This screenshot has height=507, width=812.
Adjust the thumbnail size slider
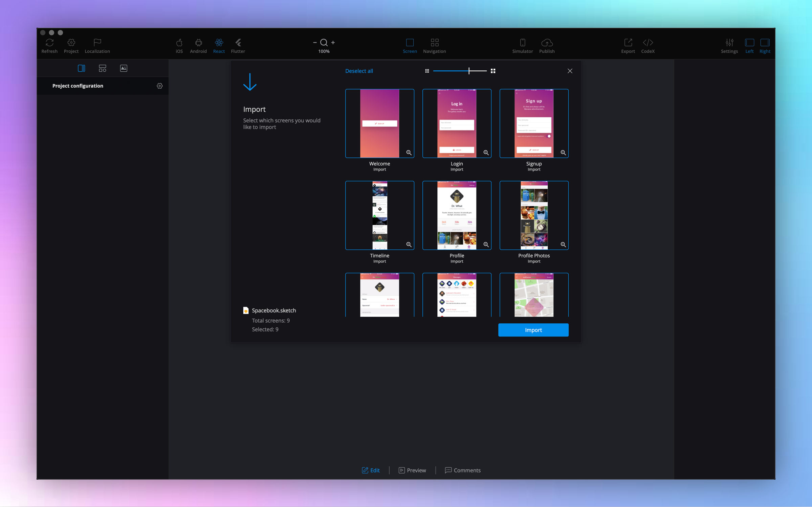tap(469, 71)
